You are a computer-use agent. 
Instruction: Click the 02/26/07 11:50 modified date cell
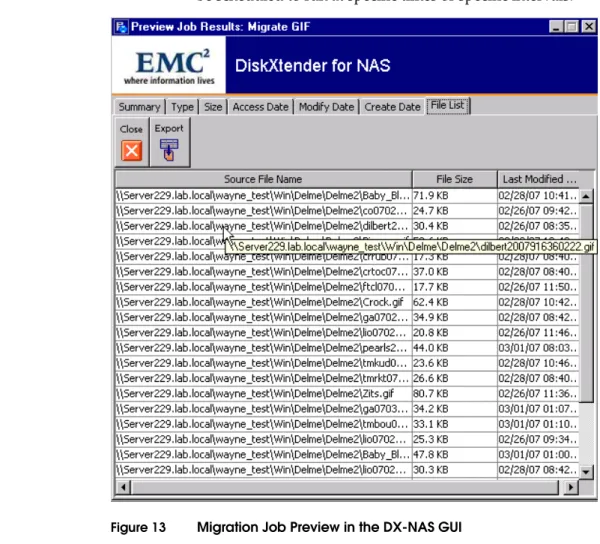(x=538, y=287)
